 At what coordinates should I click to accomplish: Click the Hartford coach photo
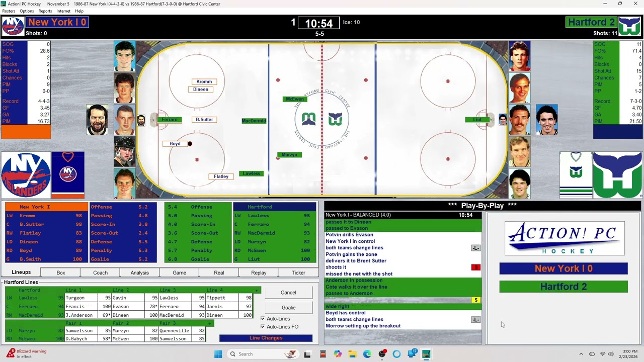(x=546, y=120)
